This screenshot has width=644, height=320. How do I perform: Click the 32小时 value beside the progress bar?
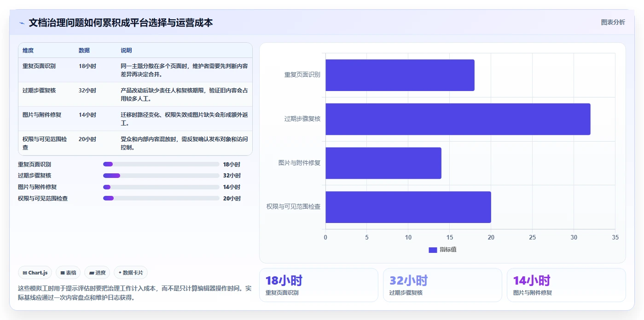(x=232, y=176)
